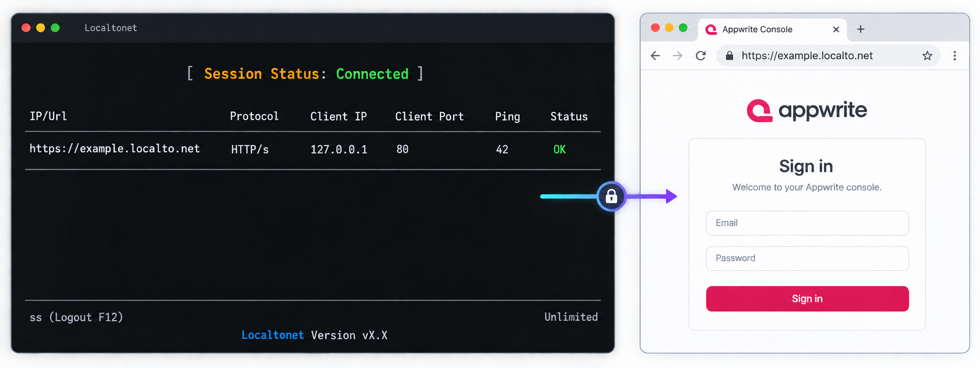Click the green Connected session status

372,74
